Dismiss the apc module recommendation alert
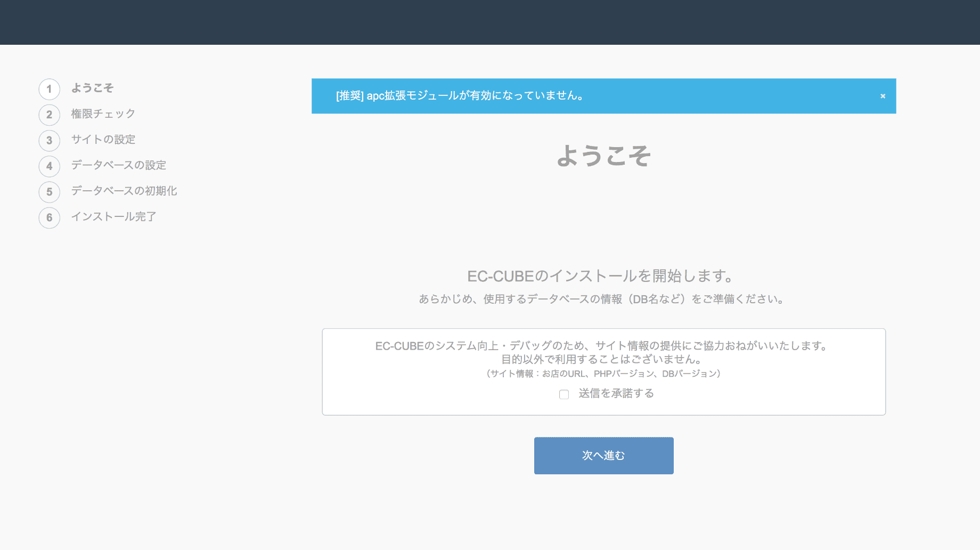The width and height of the screenshot is (980, 550). pyautogui.click(x=883, y=96)
